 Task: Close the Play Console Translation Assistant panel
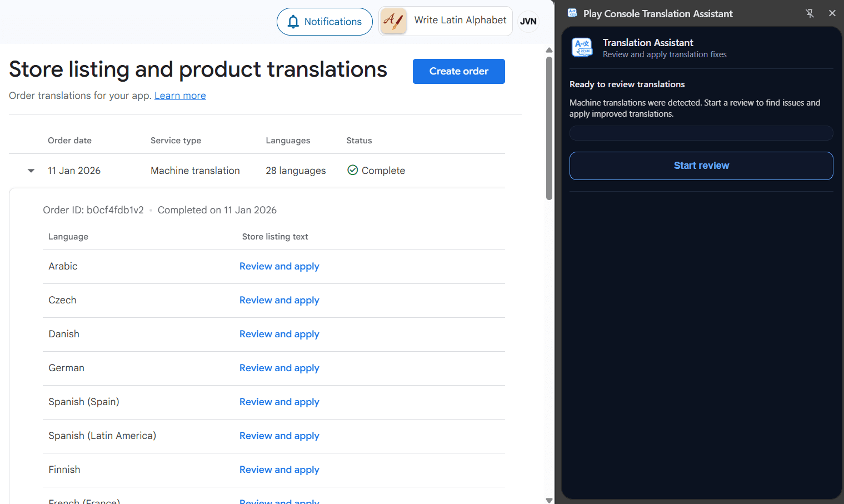[832, 13]
